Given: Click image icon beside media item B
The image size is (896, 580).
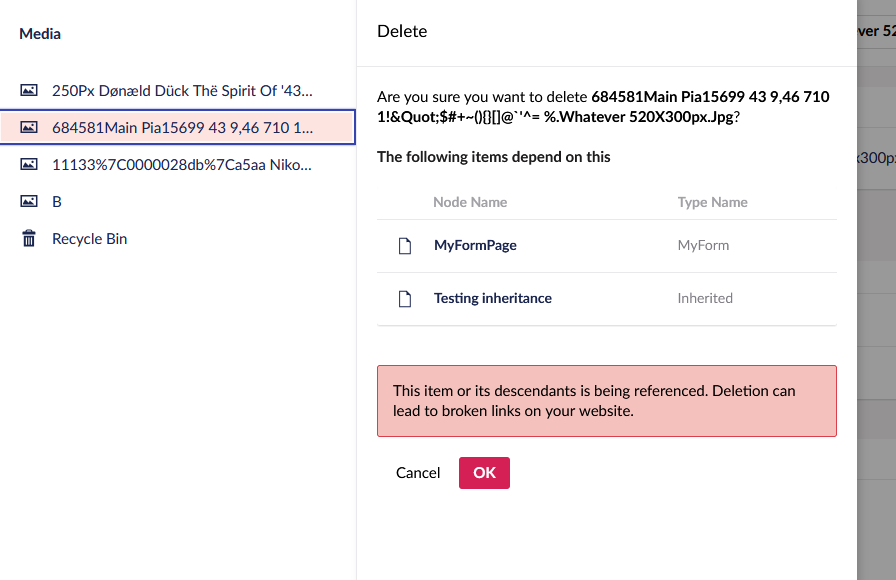Looking at the screenshot, I should pos(29,201).
